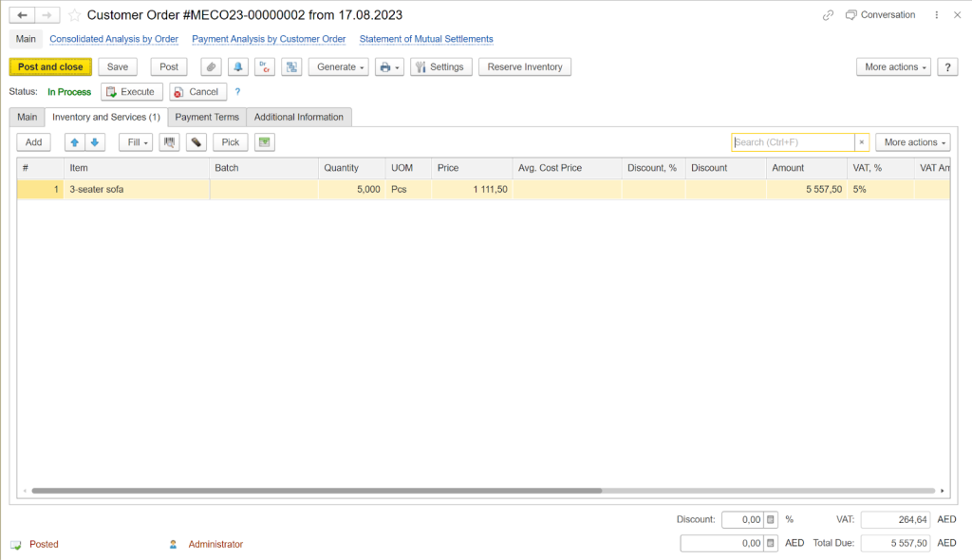Screen dimensions: 972x560
Task: Click green spreadsheet icon after Pick
Action: [x=265, y=142]
